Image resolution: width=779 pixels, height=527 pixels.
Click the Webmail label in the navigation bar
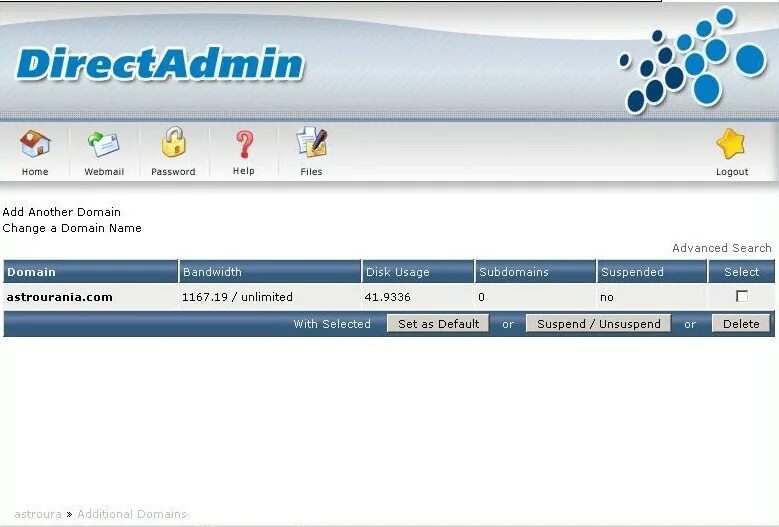104,172
